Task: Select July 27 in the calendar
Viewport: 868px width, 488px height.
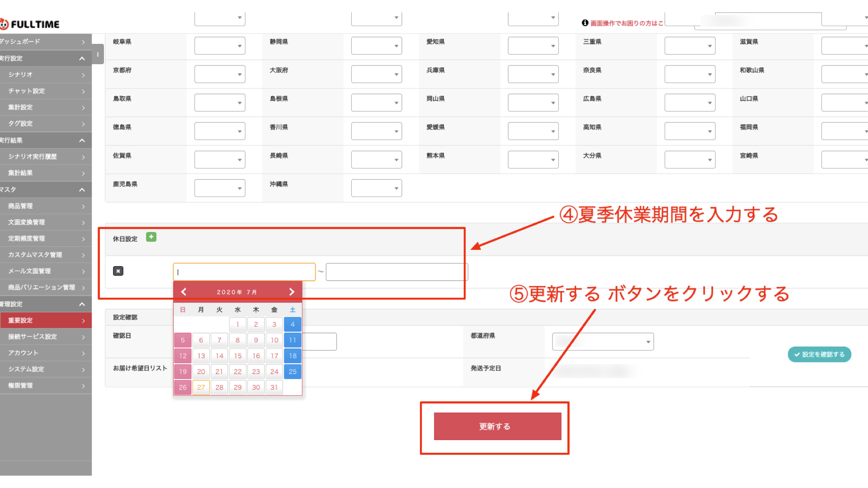Action: [201, 387]
